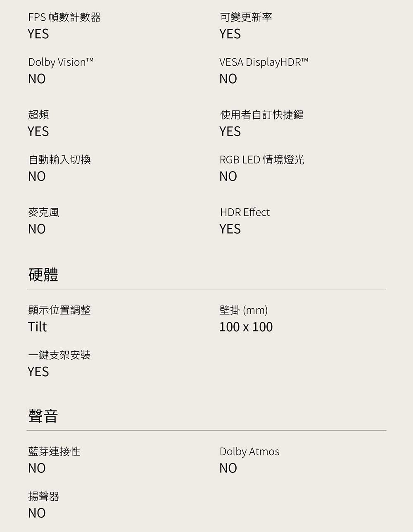
Task: Click the 100 x 100 value
Action: point(246,327)
